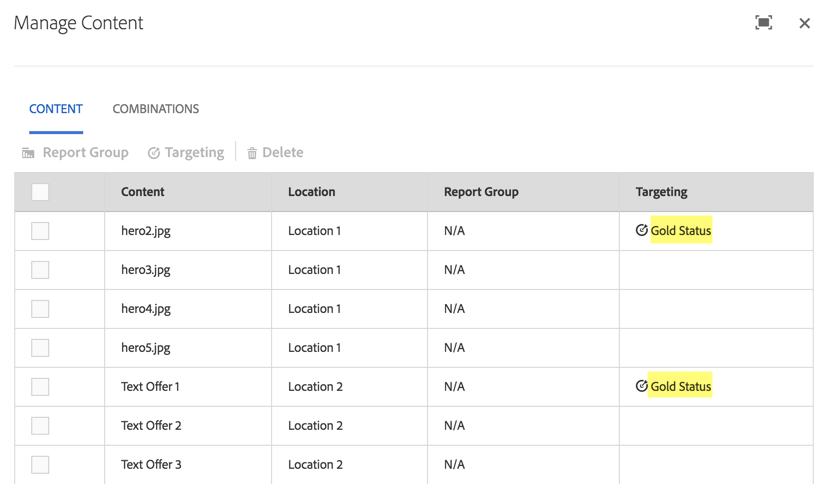Check the Text Offer 3 checkbox
The height and width of the screenshot is (484, 828).
click(x=40, y=465)
